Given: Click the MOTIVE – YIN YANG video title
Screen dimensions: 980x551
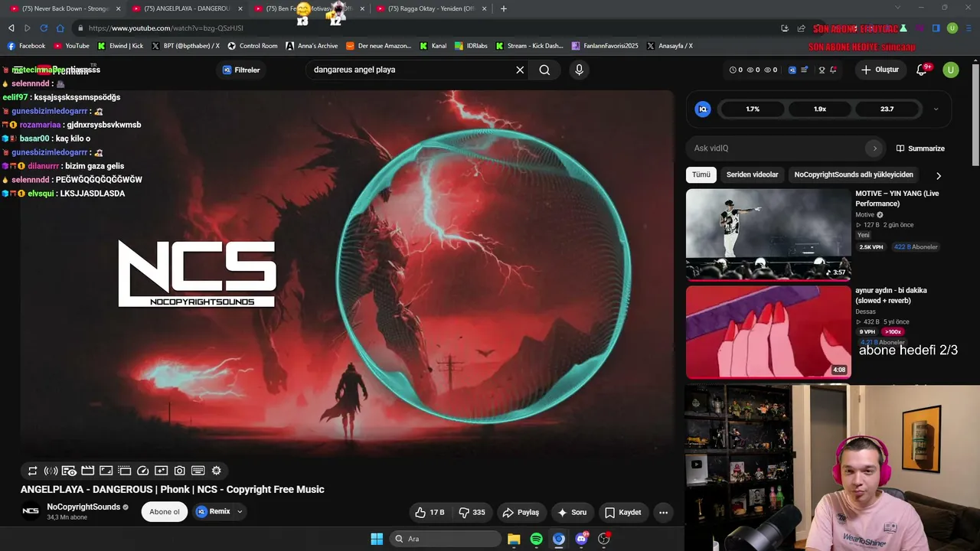Looking at the screenshot, I should tap(897, 199).
